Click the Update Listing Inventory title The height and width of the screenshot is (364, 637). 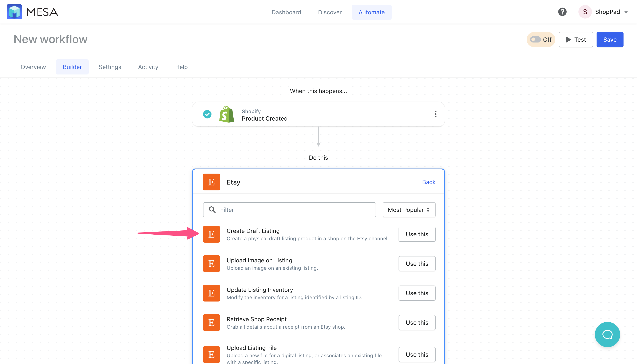[x=260, y=290]
